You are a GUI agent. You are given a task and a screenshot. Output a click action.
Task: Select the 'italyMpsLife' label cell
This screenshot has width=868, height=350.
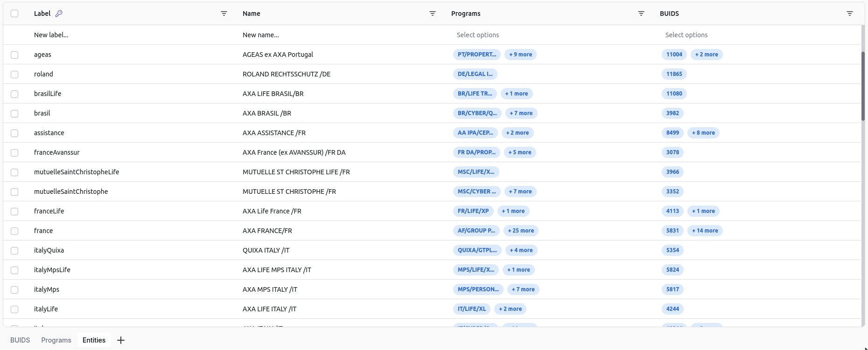[x=52, y=270]
